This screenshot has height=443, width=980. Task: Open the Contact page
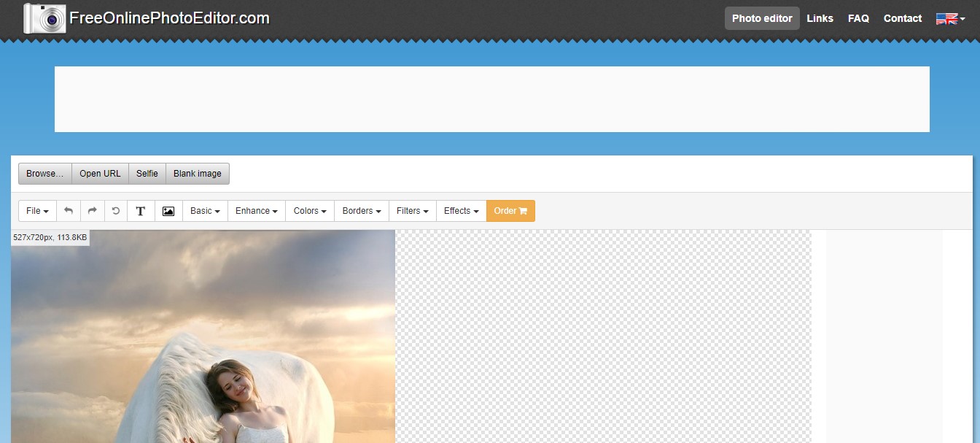[903, 18]
